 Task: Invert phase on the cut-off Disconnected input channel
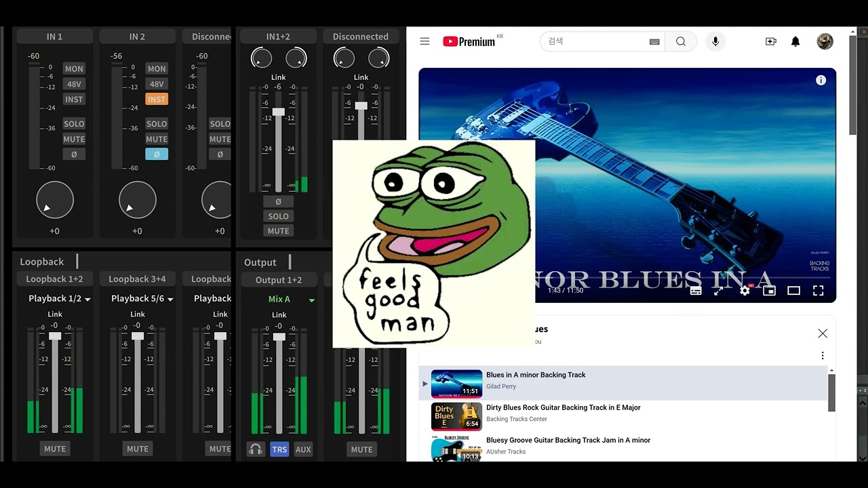pyautogui.click(x=220, y=155)
